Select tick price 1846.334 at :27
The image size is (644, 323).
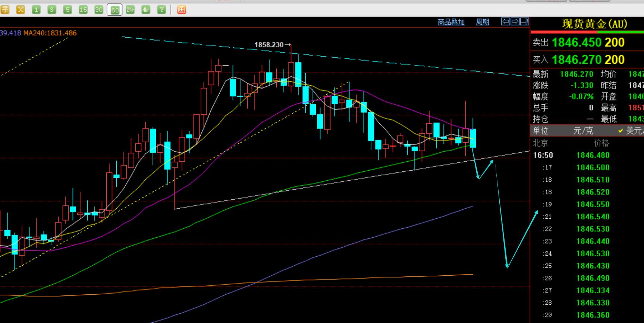[x=593, y=291]
